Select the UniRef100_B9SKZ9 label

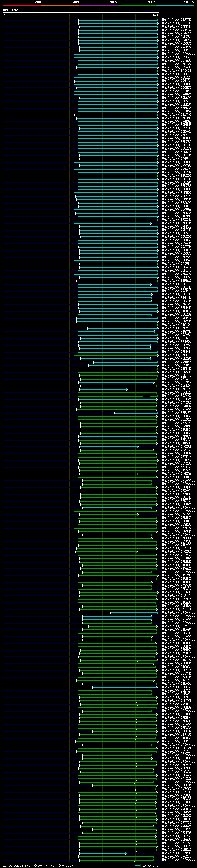click(x=176, y=57)
